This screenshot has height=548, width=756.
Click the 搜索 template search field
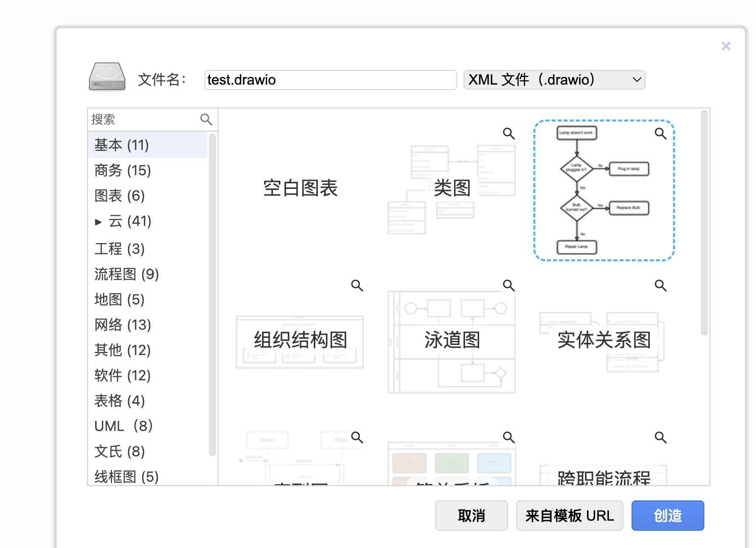tap(144, 120)
